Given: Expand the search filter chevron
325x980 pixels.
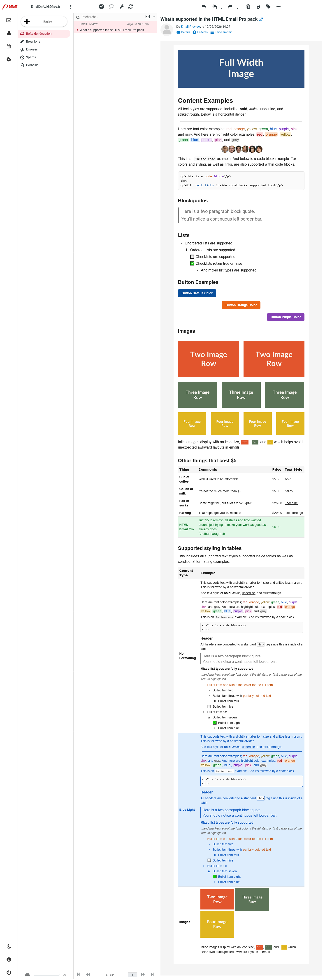Looking at the screenshot, I should pyautogui.click(x=154, y=17).
